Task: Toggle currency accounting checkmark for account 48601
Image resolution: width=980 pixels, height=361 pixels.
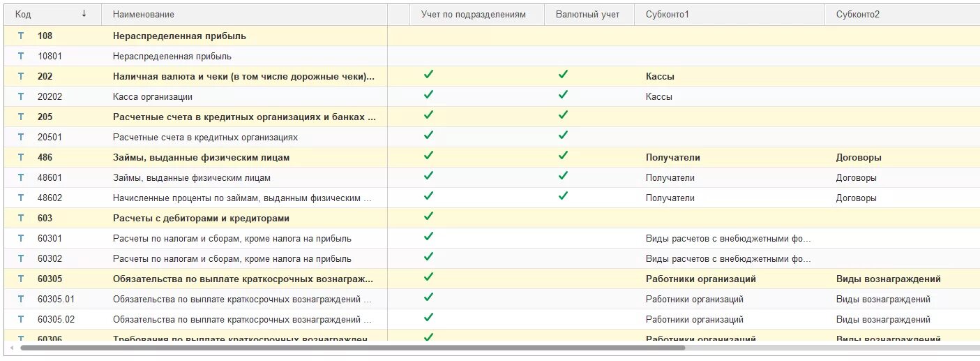Action: pyautogui.click(x=563, y=176)
